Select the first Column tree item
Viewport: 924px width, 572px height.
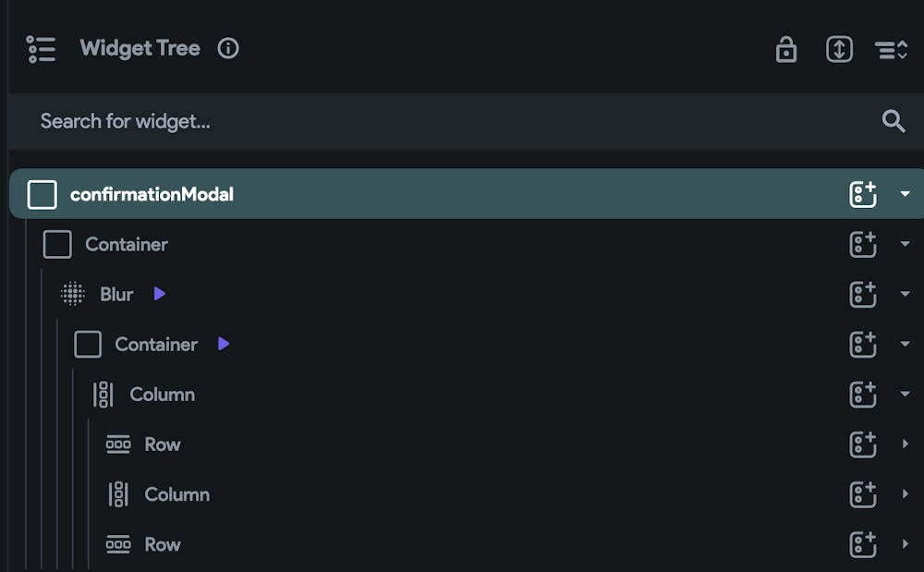[x=162, y=394]
